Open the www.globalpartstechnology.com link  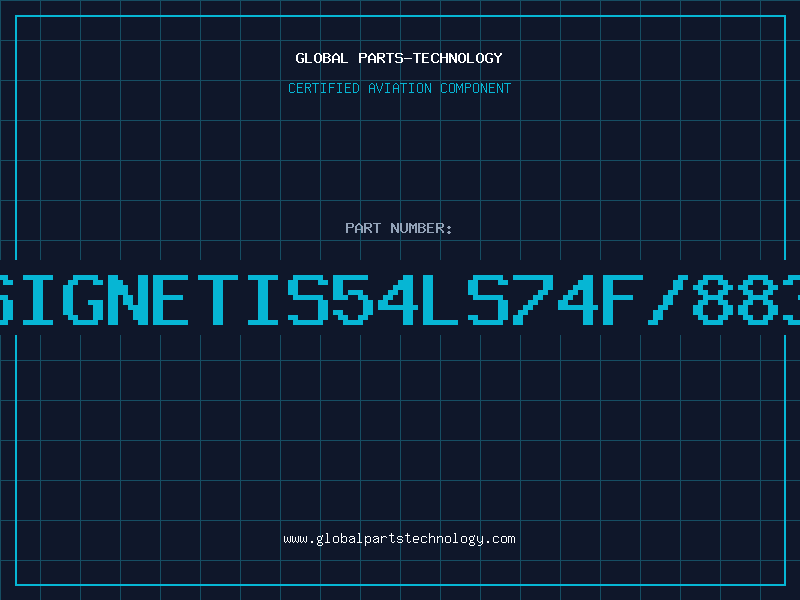399,539
